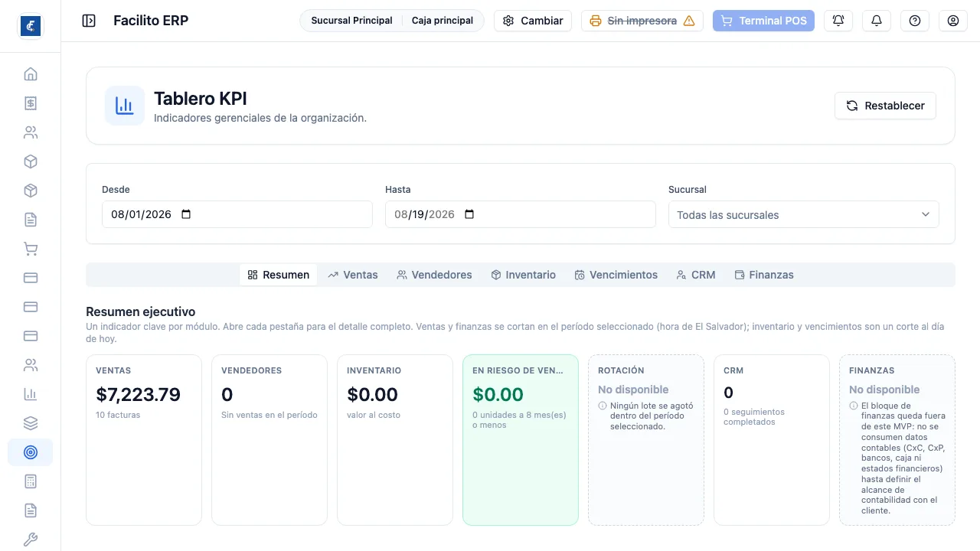Select the Ventas $7,223.79 card
Image resolution: width=980 pixels, height=551 pixels.
click(144, 440)
